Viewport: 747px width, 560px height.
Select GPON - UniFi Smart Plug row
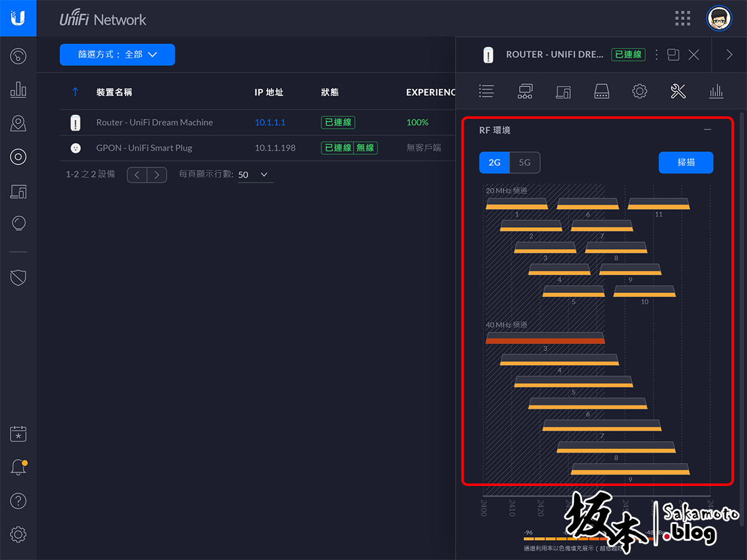pos(258,148)
